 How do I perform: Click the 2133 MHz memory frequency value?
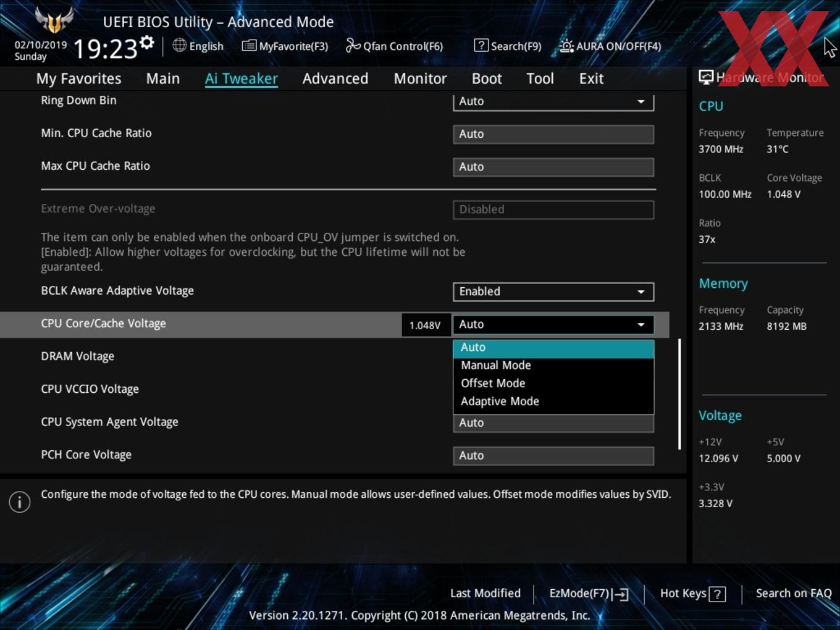pyautogui.click(x=721, y=326)
